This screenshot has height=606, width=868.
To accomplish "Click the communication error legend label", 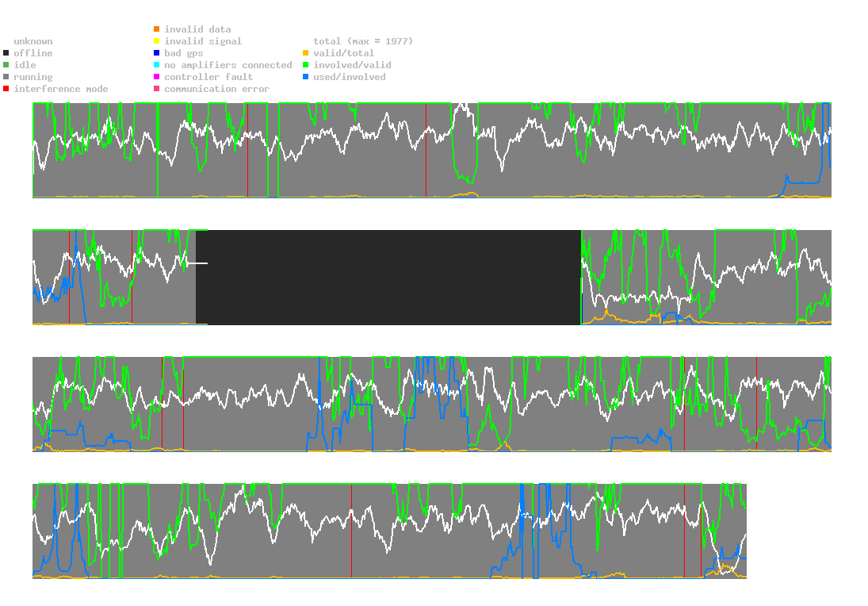I will click(216, 89).
